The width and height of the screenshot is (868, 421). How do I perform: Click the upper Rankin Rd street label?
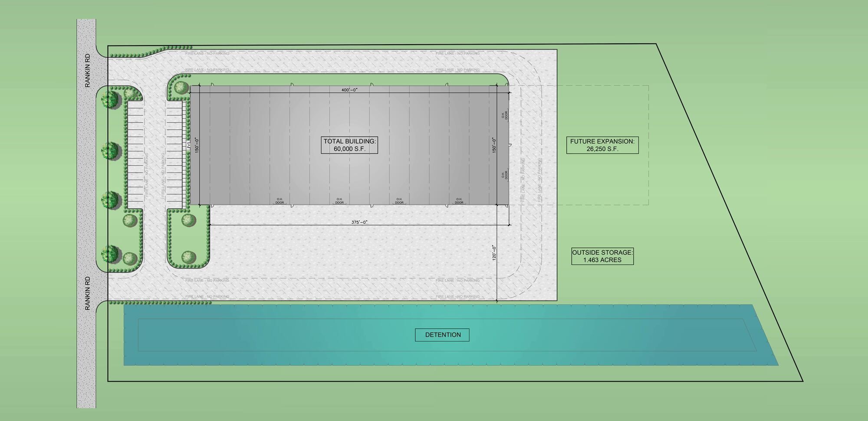pyautogui.click(x=87, y=71)
